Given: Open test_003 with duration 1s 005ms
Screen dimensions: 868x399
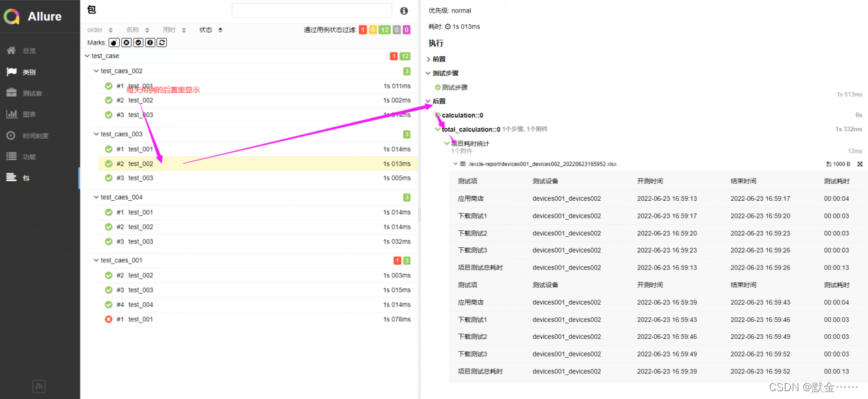Looking at the screenshot, I should tap(258, 178).
